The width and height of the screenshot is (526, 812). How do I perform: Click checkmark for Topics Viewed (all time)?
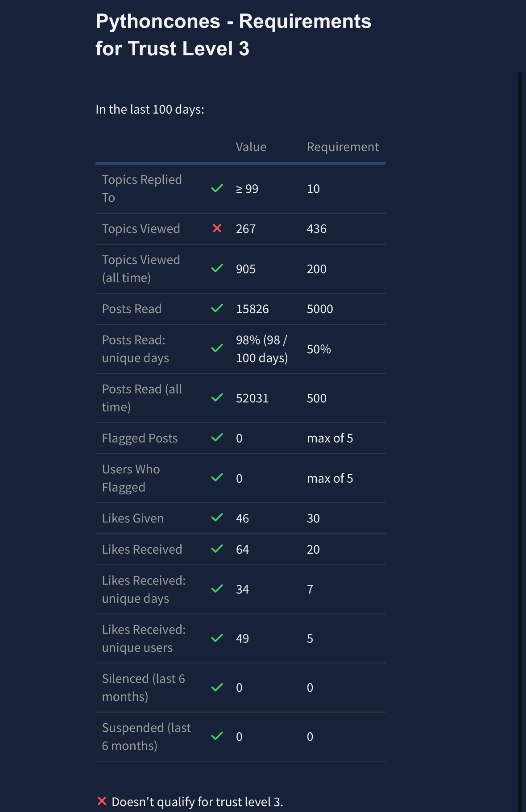click(217, 268)
